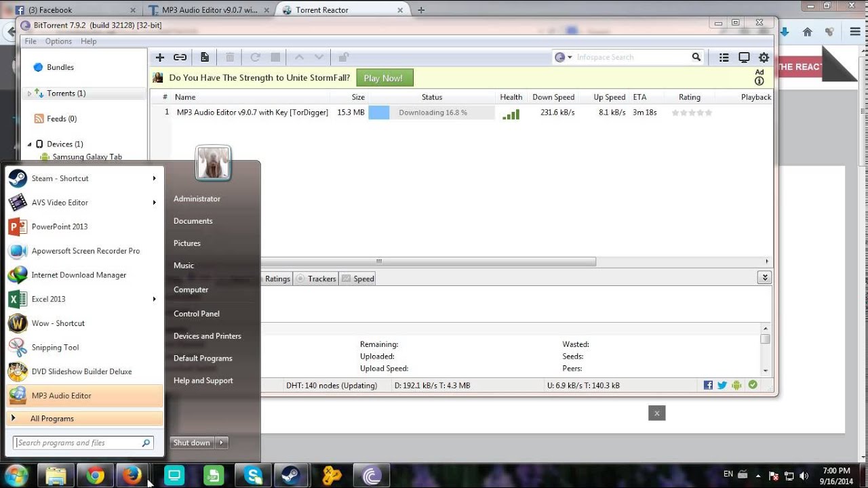Click the remote monitor icon in toolbar

744,58
